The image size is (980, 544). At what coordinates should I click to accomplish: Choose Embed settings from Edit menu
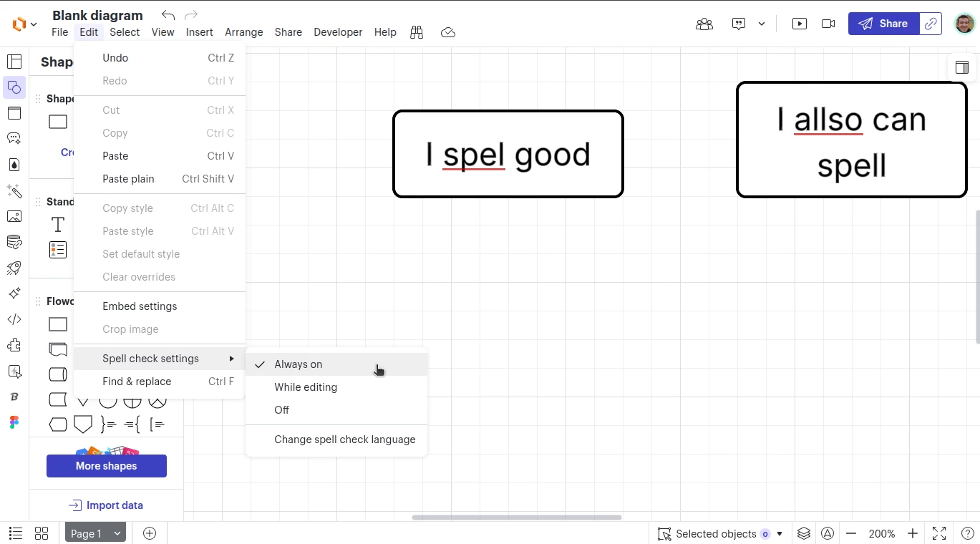tap(160, 306)
